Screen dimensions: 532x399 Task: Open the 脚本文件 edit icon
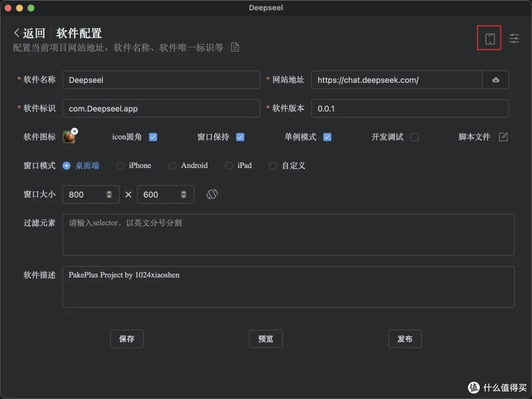[503, 137]
